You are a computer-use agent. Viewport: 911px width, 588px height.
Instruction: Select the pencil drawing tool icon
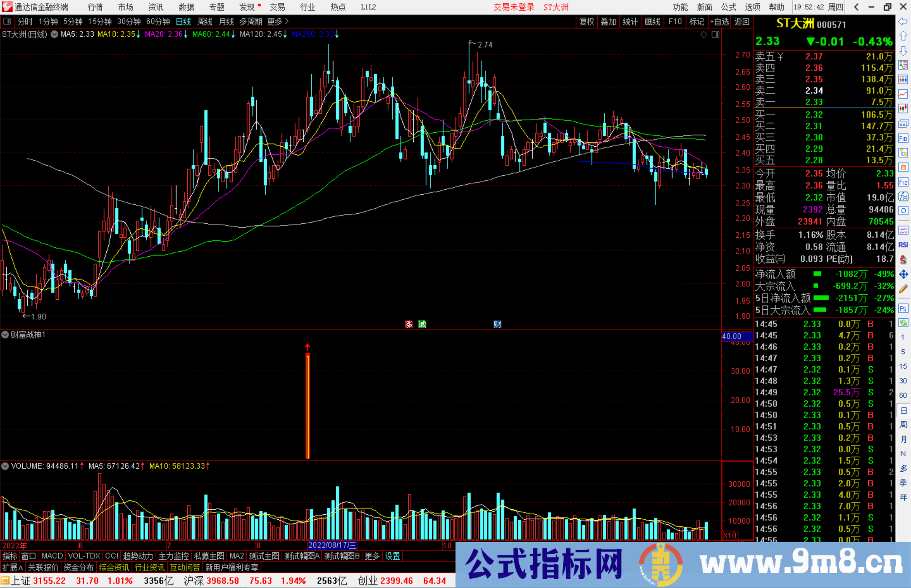click(903, 289)
